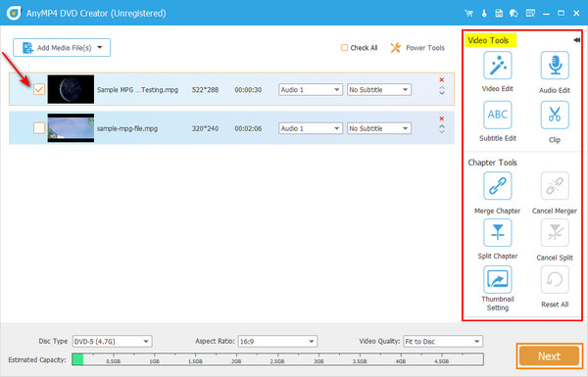Click the save project icon in title bar
This screenshot has width=588, height=377.
pyautogui.click(x=499, y=13)
